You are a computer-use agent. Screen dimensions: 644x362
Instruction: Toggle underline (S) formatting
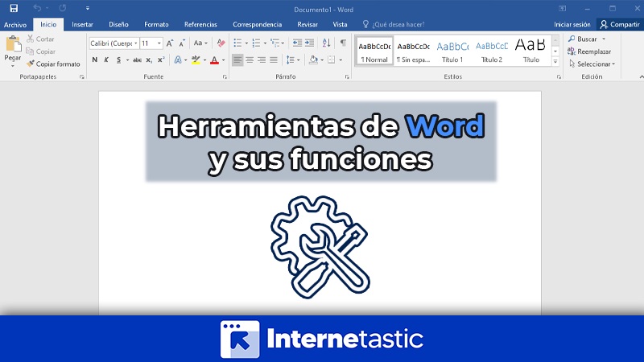click(118, 60)
